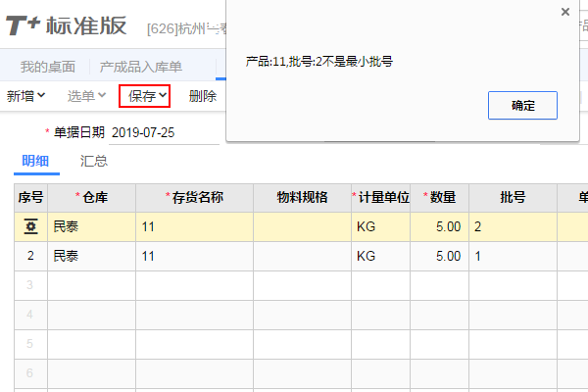This screenshot has height=392, width=588.
Task: Click the 仓库 column header
Action: (x=94, y=197)
